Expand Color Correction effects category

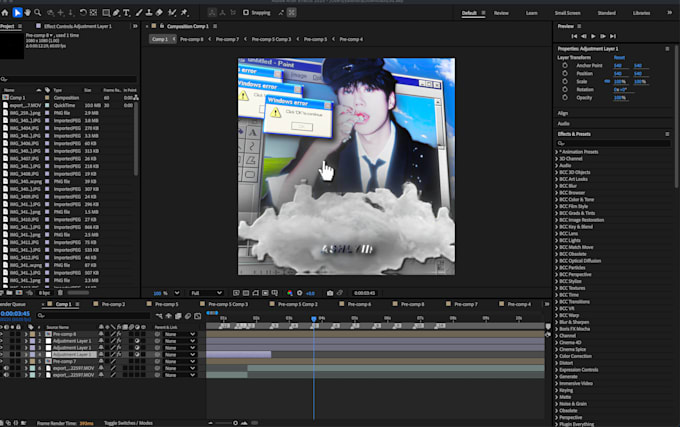[x=556, y=356]
